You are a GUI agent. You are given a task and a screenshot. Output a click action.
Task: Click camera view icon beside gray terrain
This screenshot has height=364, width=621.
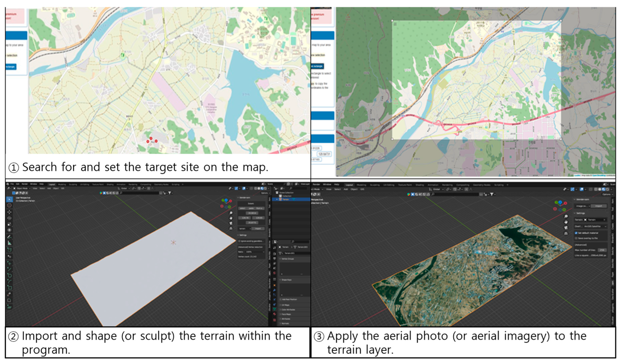(231, 223)
